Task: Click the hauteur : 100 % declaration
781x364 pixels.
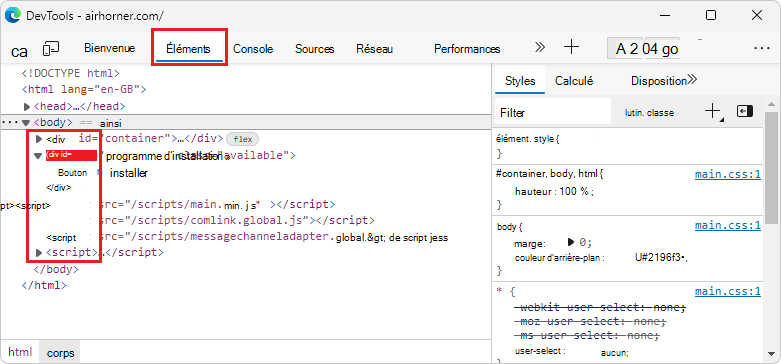Action: tap(554, 191)
